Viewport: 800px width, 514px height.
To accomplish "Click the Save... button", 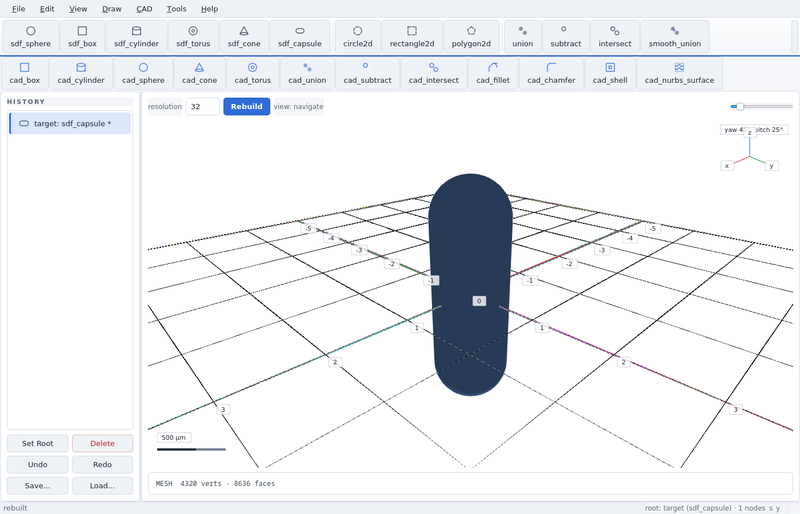I will pos(37,485).
